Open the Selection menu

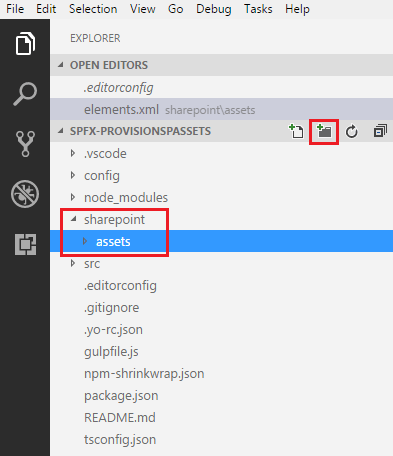(x=93, y=9)
